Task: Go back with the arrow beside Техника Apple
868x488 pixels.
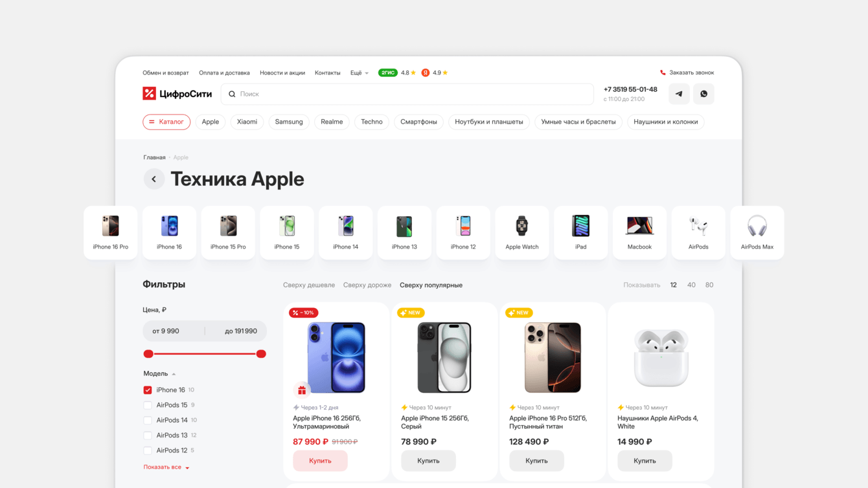Action: (x=154, y=179)
